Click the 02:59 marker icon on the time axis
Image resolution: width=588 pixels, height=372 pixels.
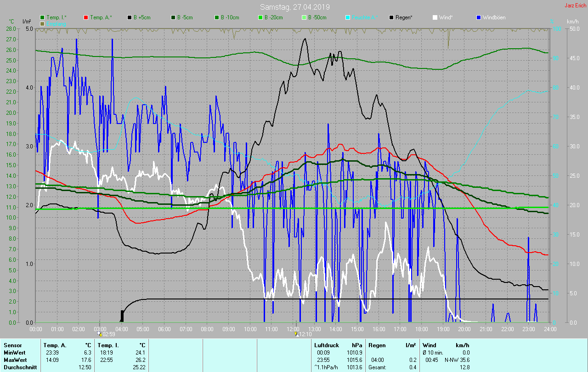[x=100, y=334]
